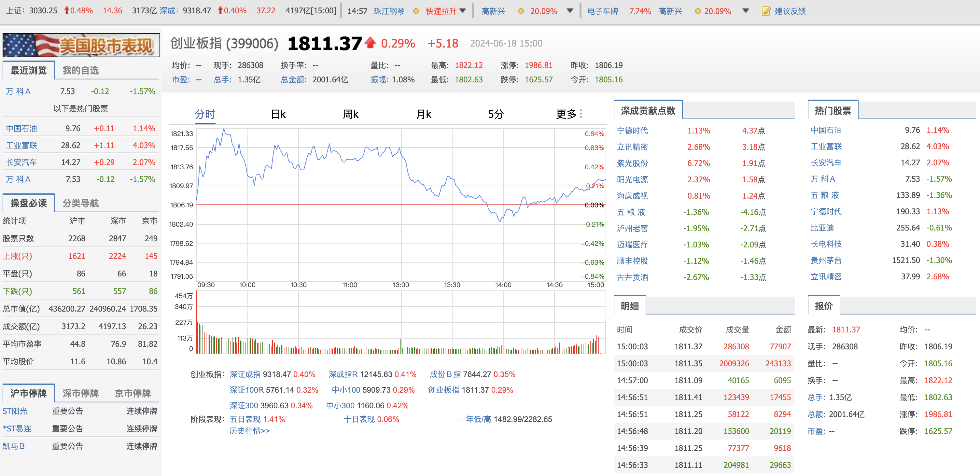The height and width of the screenshot is (476, 980).
Task: Open the 快速拉升 dropdown arrow
Action: coord(463,11)
